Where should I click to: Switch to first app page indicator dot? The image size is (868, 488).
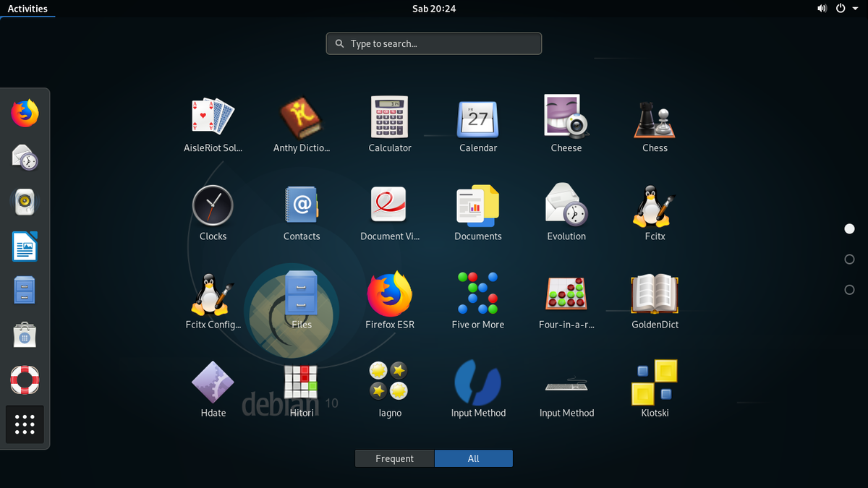pos(849,228)
